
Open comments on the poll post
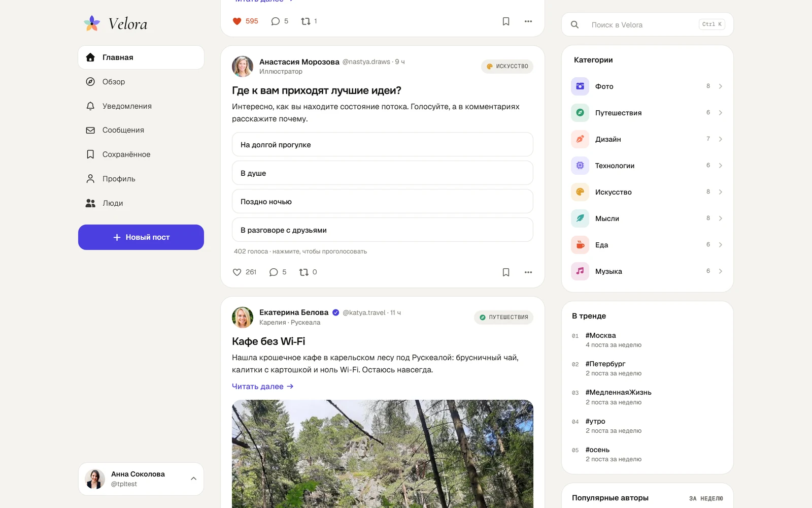pos(278,272)
